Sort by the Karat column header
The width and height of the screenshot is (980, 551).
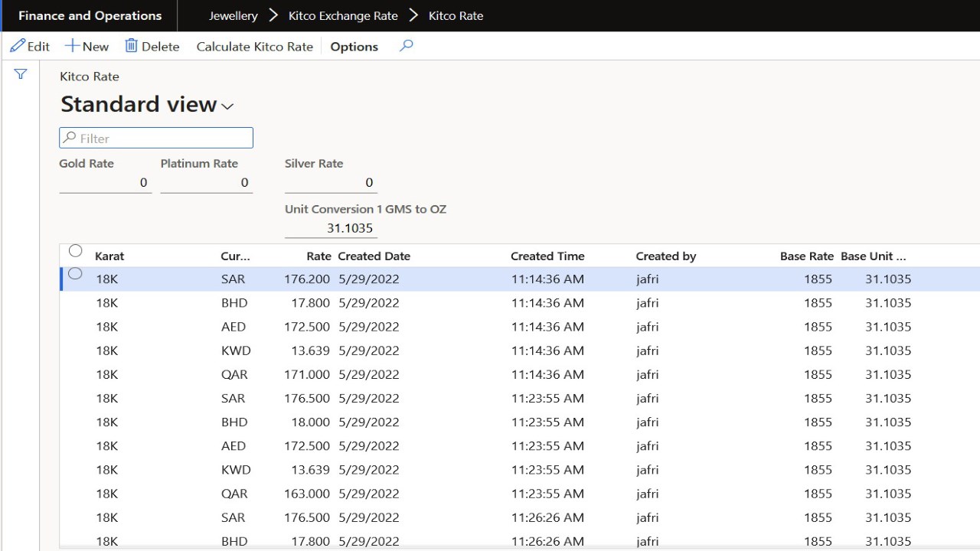(109, 256)
